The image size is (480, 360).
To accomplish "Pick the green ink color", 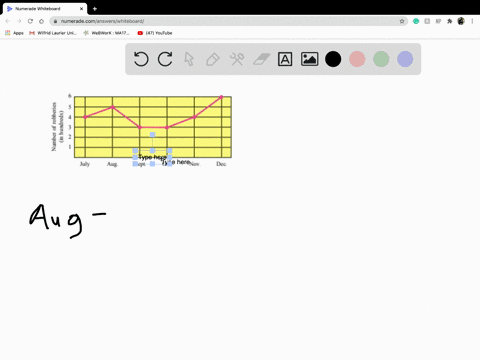I will coord(381,59).
